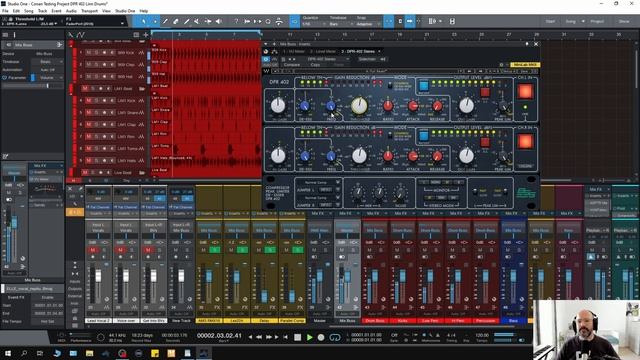Click channel 1 Threshold knob
The width and height of the screenshot is (640, 360).
tap(359, 106)
